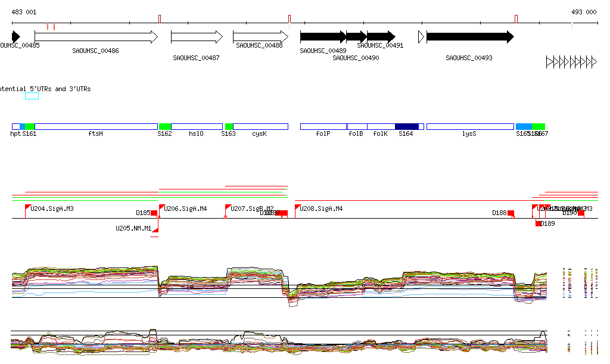Click the hslO segment box
The height and width of the screenshot is (364, 610).
(x=197, y=126)
